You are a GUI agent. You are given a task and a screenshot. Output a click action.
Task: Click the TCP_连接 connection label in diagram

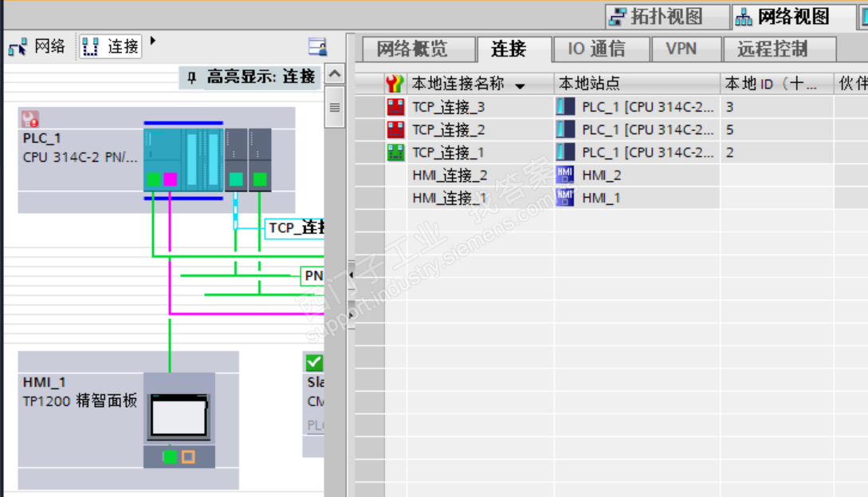point(294,228)
